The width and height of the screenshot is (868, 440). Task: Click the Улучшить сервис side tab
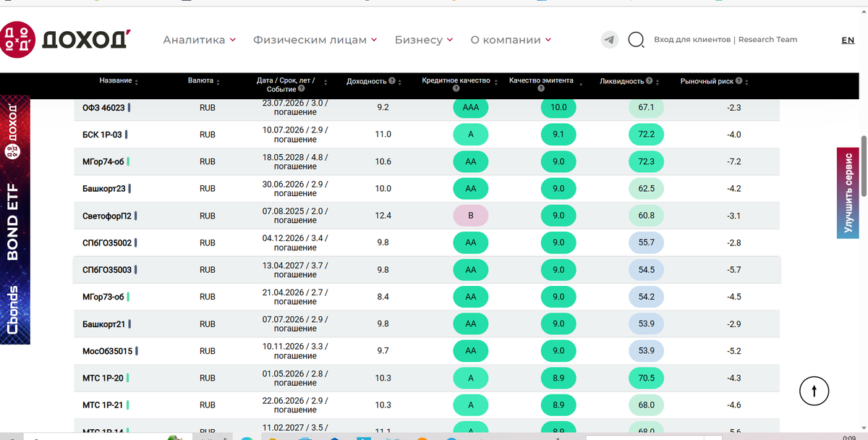pos(848,192)
